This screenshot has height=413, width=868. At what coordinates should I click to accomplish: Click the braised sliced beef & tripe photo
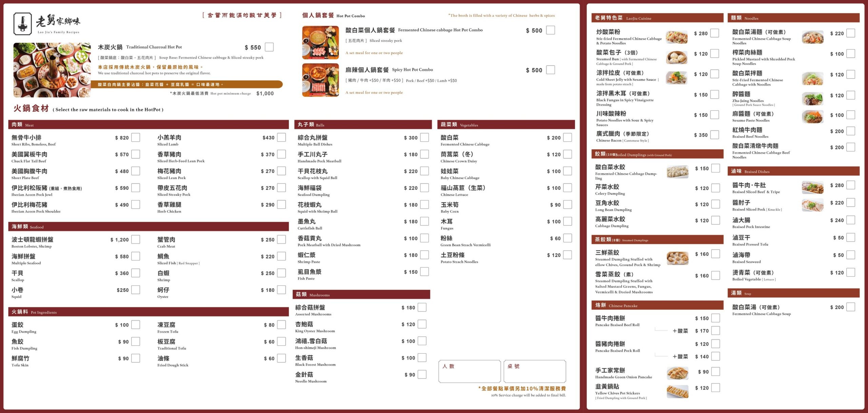click(812, 188)
